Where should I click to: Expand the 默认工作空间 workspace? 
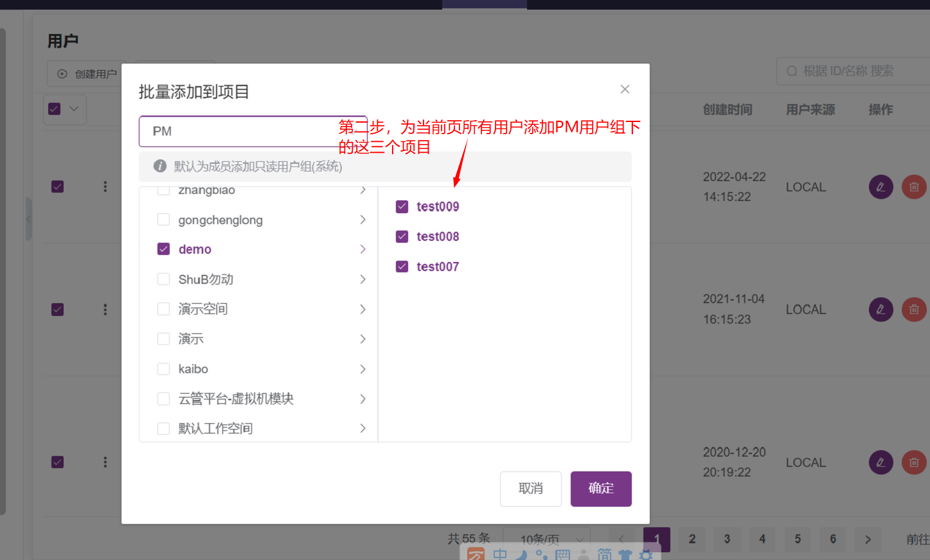(x=363, y=428)
